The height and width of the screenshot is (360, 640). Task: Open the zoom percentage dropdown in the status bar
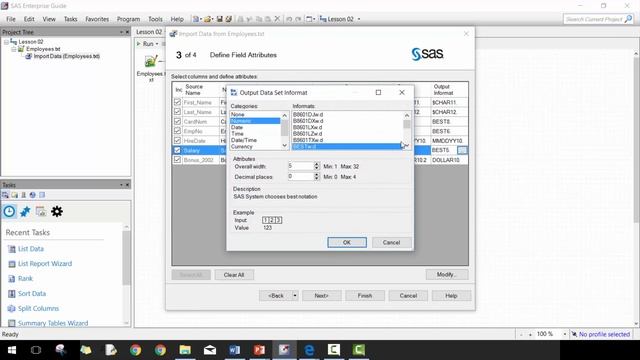tap(564, 334)
